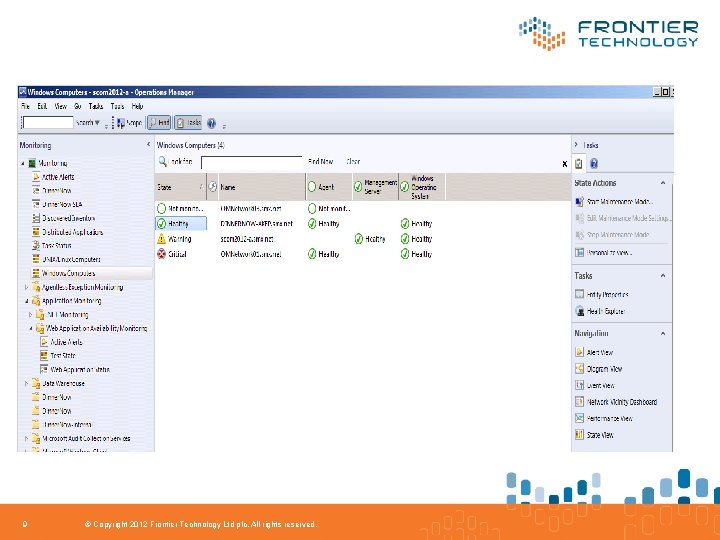Viewport: 720px width, 540px height.
Task: Toggle the Tasks toolbar button
Action: pos(188,123)
